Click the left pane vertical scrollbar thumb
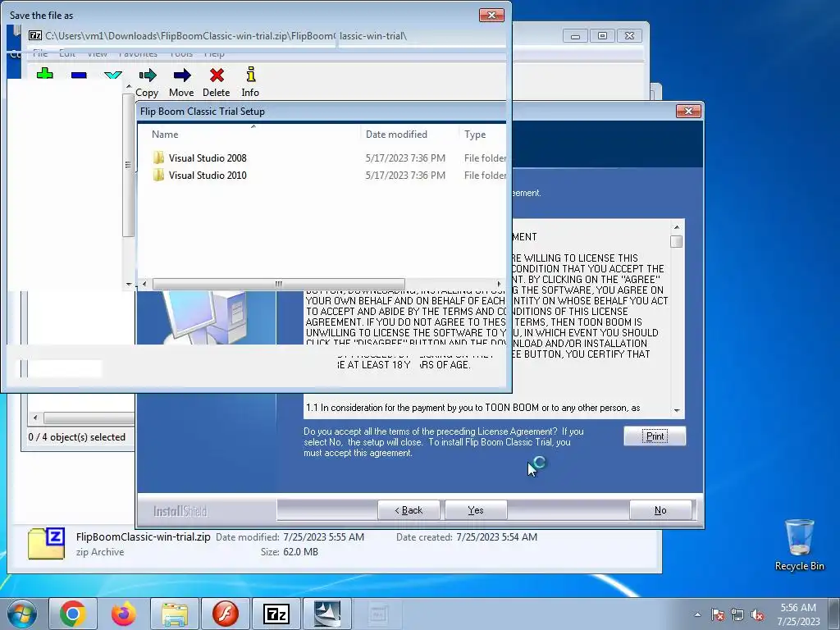Viewport: 840px width, 630px height. (129, 165)
